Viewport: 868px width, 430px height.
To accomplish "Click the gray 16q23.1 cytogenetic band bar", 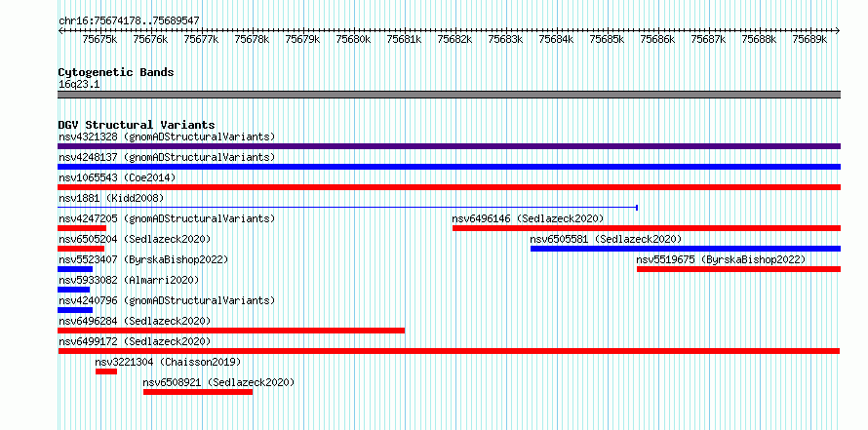I will (449, 95).
